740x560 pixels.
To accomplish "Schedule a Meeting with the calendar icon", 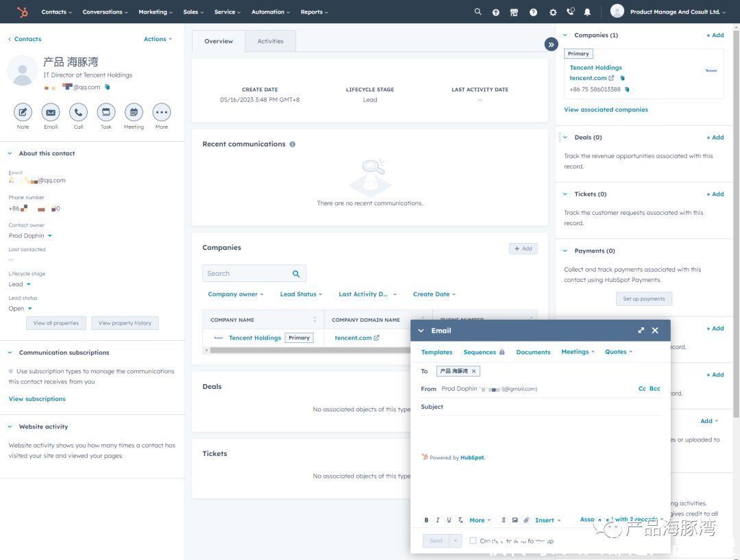I will pos(134,112).
